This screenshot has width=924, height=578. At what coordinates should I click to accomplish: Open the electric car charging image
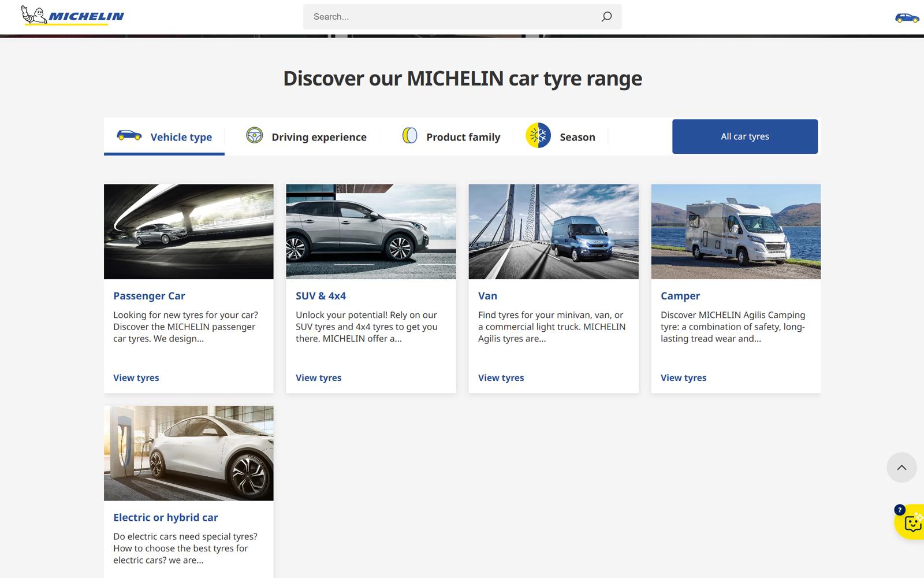(189, 453)
